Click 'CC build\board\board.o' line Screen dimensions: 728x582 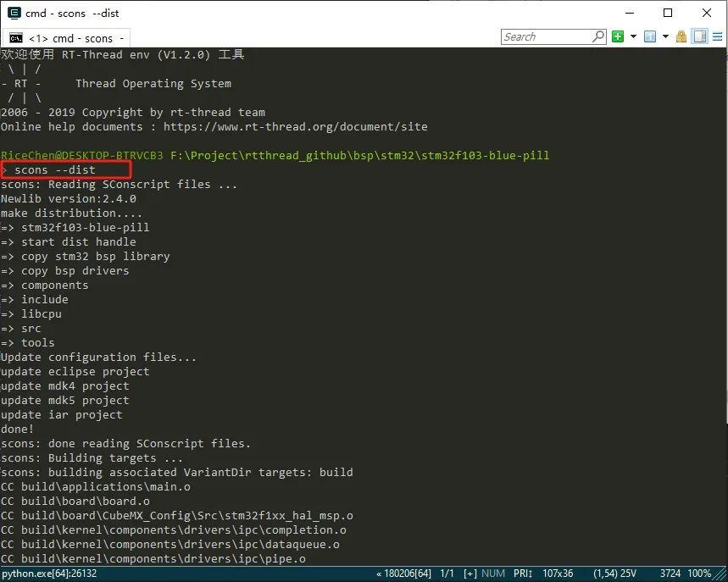[x=75, y=501]
